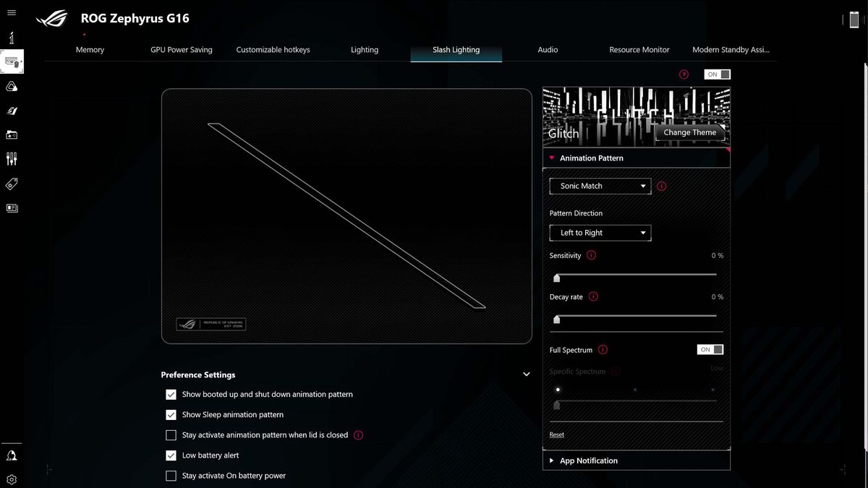The height and width of the screenshot is (488, 868).
Task: Open Aura Sync triangle icon in sidebar
Action: [12, 87]
